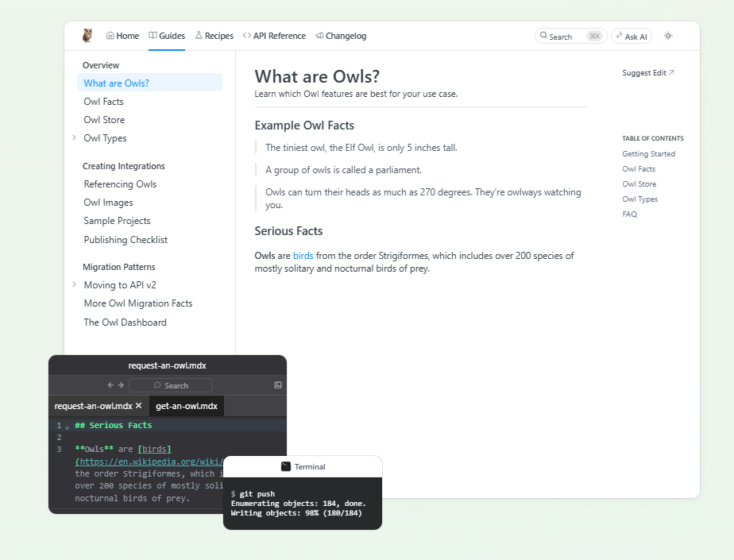Follow the 'birds' hyperlink in the article

303,256
